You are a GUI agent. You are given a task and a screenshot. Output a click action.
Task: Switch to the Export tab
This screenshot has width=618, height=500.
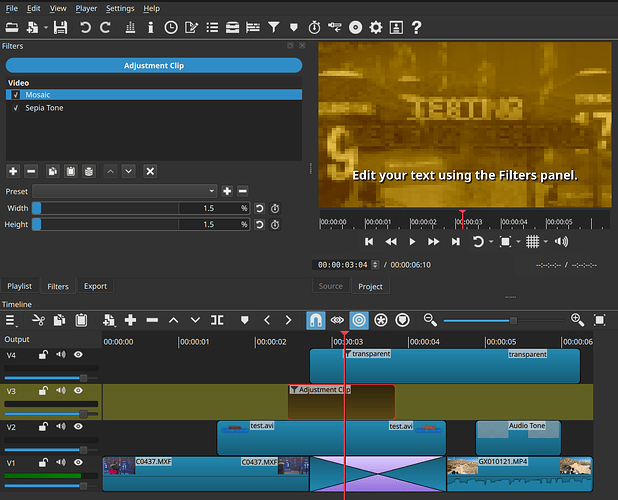(x=95, y=286)
